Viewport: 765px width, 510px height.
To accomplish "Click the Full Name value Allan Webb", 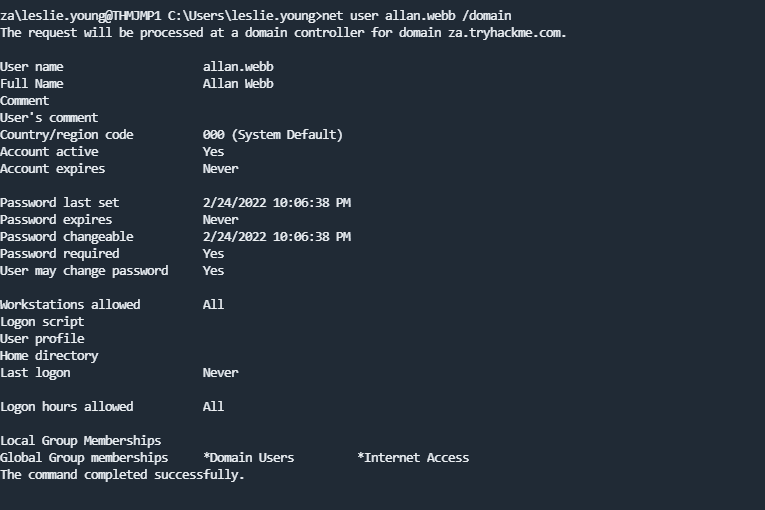I will tap(238, 84).
